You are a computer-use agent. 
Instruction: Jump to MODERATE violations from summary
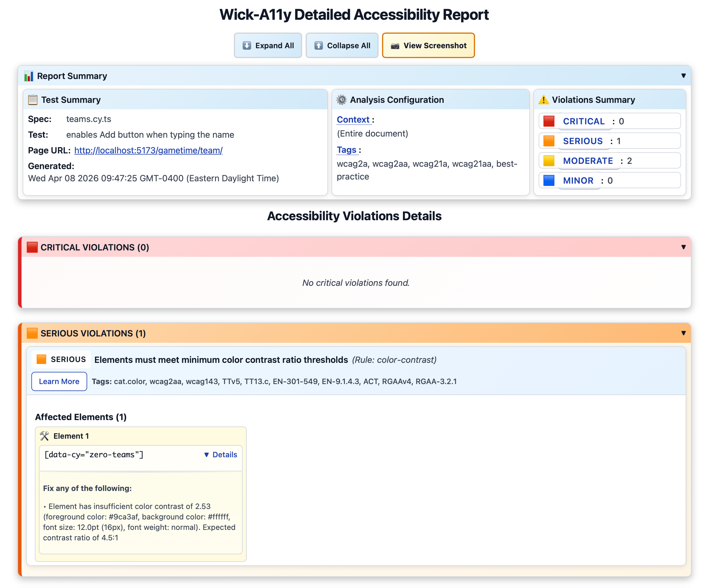pos(588,161)
